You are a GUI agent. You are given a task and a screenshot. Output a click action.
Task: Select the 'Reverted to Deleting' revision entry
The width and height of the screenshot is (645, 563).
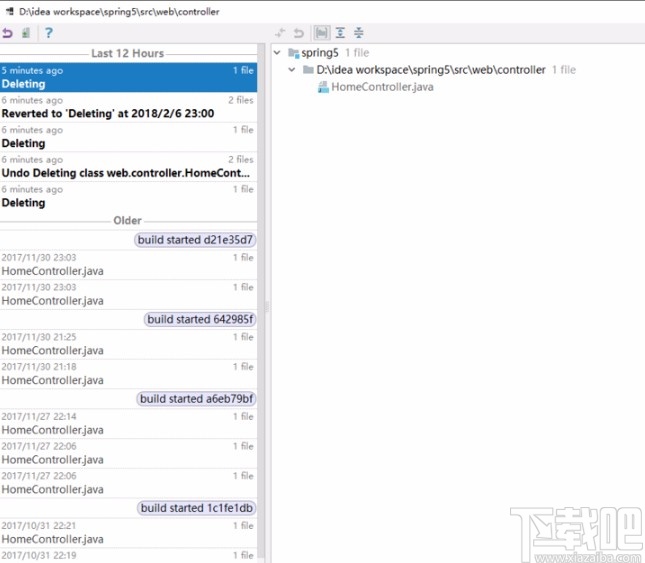(128, 107)
